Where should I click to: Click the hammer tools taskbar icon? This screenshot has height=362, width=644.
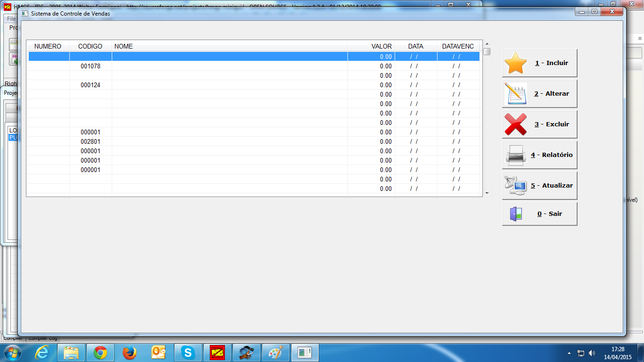(x=246, y=352)
